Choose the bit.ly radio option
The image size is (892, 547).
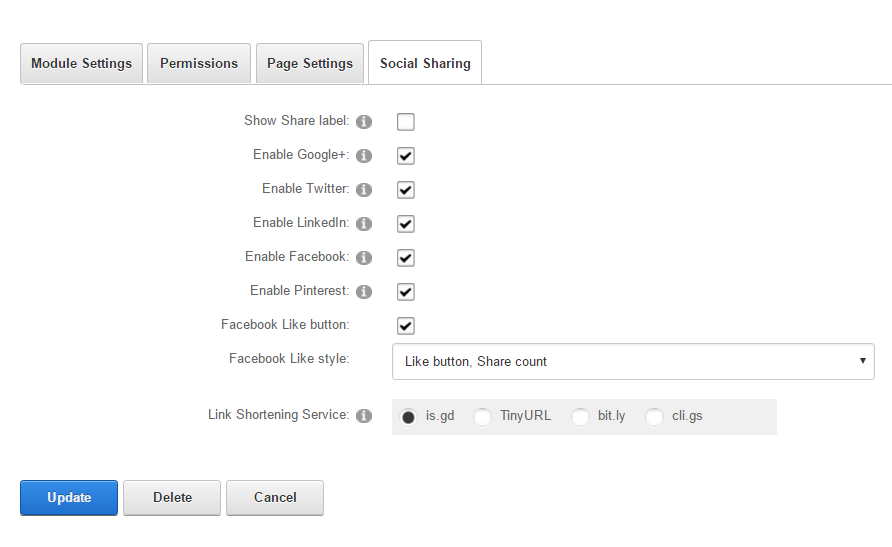tap(580, 417)
